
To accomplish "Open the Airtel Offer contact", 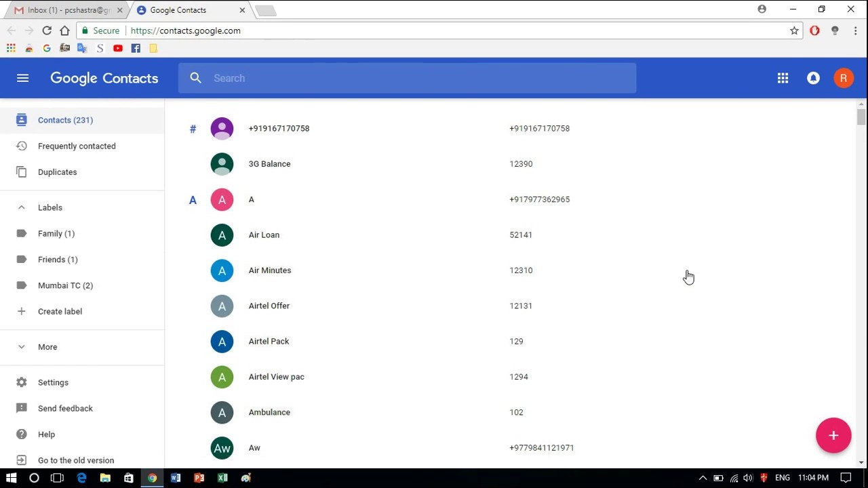I will [x=269, y=306].
